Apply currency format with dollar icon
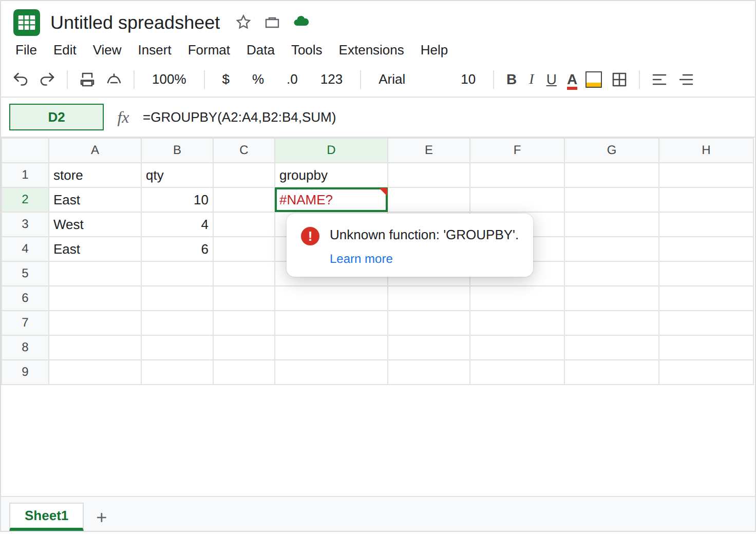Image resolution: width=756 pixels, height=536 pixels. tap(225, 80)
